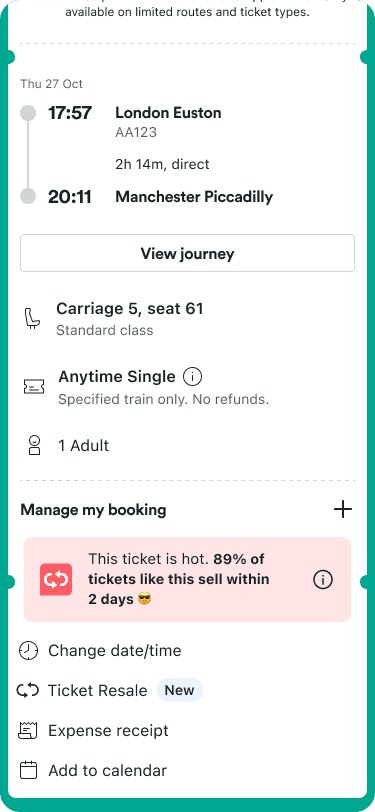Open Anytime Single info icon
Viewport: 375px width, 812px height.
click(193, 377)
